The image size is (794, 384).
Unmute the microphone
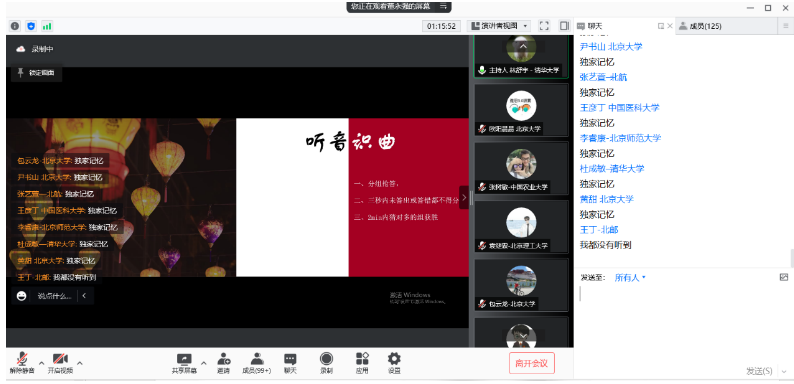(x=22, y=363)
